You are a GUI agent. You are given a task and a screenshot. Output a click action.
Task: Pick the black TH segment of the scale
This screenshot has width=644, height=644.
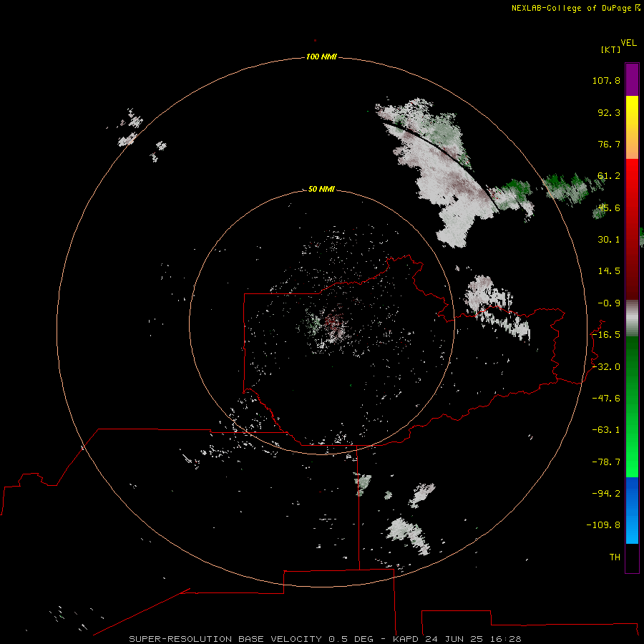point(632,557)
